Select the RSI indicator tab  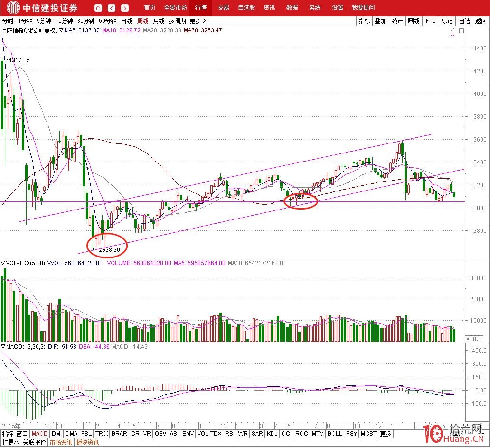(230, 434)
